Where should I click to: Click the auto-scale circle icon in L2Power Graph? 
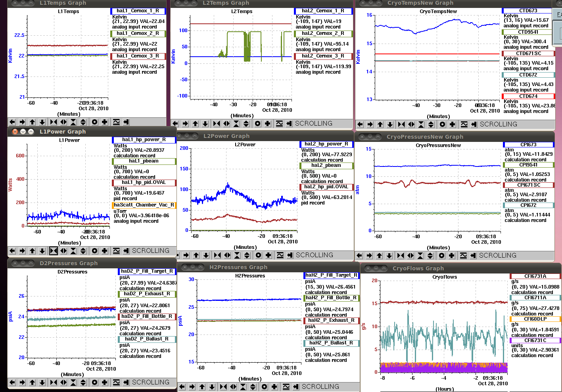pos(259,255)
